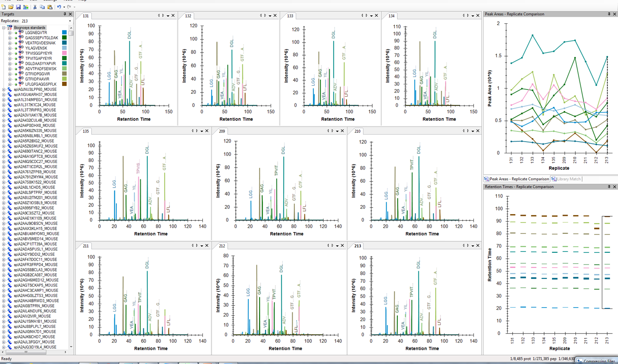618x364 pixels.
Task: Toggle auto-hide pin on the Peak Areas panel
Action: coord(609,14)
